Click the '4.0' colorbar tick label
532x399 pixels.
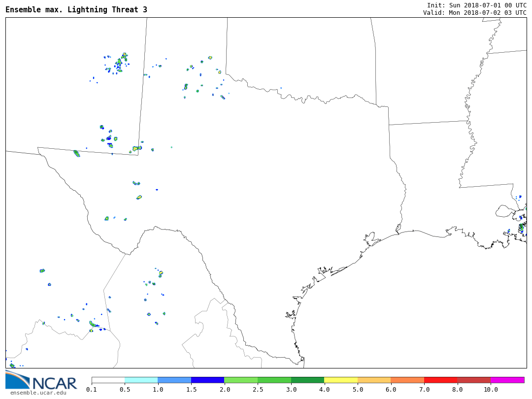pyautogui.click(x=324, y=390)
